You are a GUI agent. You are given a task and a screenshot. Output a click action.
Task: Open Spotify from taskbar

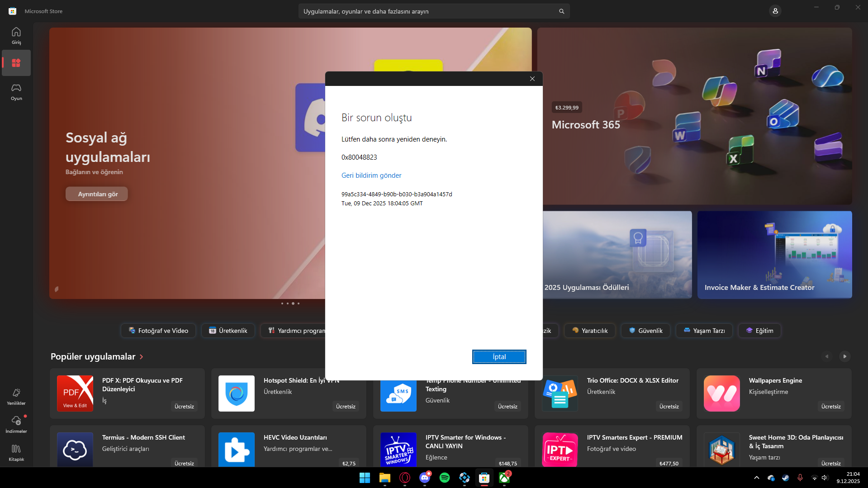pos(444,478)
